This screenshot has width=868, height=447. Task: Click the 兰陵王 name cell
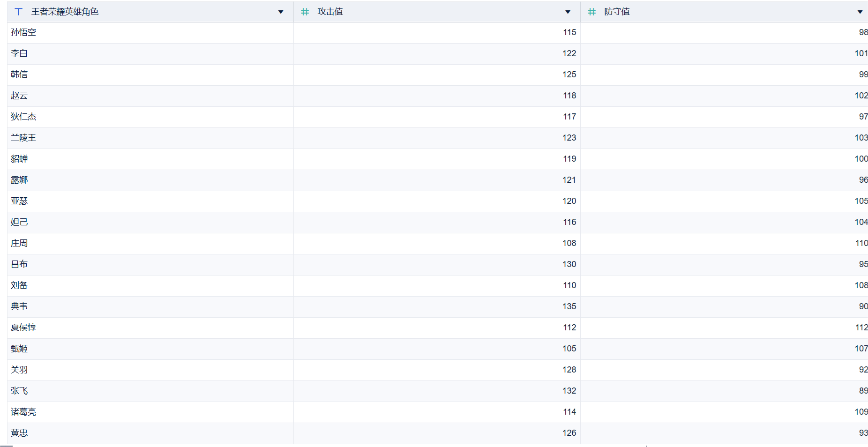click(x=150, y=138)
